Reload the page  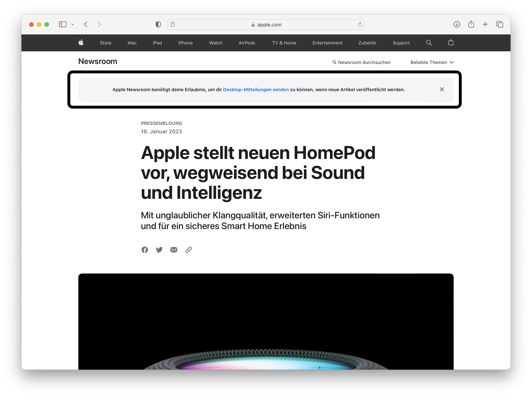360,24
